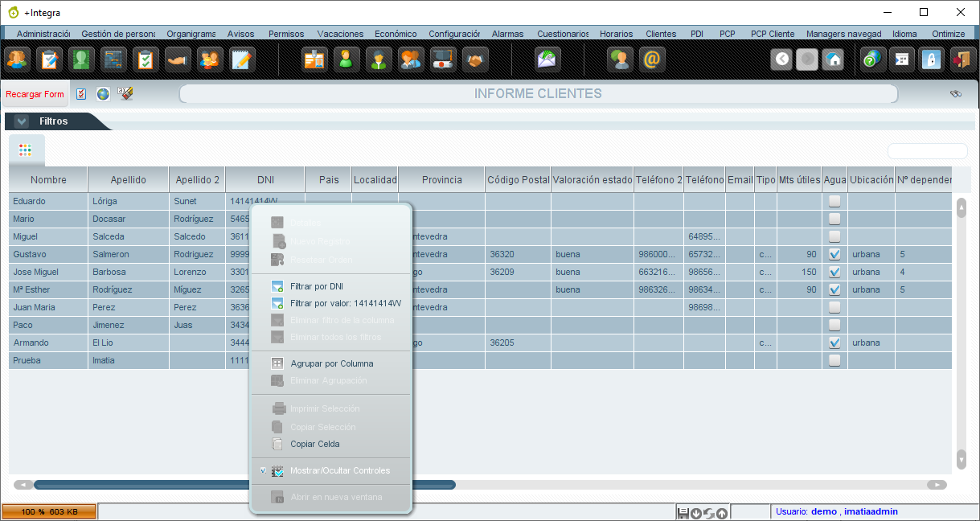Uncheck Agua checkbox in Jose Miguel row
The height and width of the screenshot is (521, 980).
[834, 272]
